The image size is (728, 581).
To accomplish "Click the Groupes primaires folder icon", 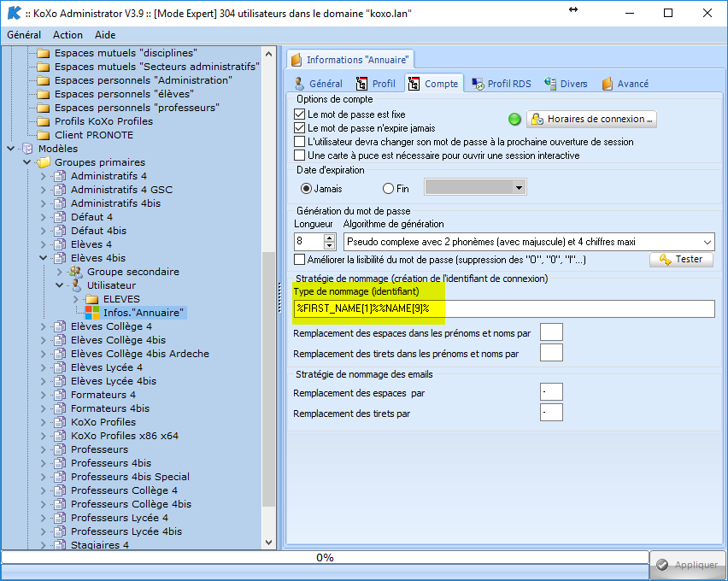I will 44,162.
